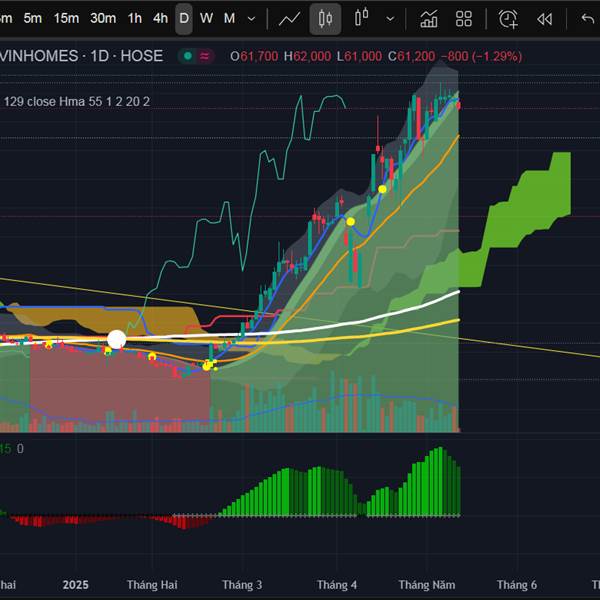Click Tháng 4 label on time axis
The image size is (600, 600).
(x=337, y=585)
